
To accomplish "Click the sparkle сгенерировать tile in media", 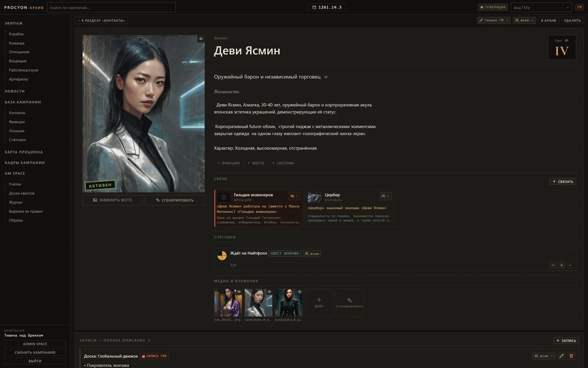I will [349, 303].
